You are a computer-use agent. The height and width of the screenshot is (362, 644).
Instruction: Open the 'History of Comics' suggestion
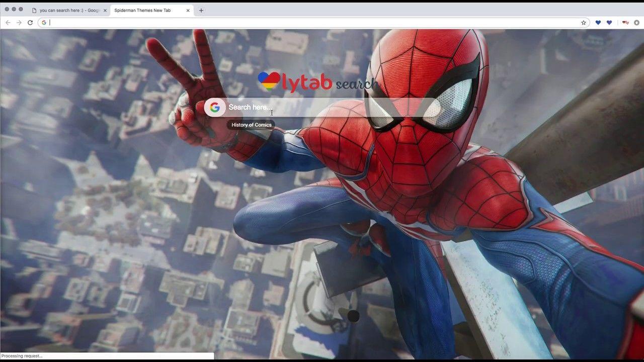(252, 125)
